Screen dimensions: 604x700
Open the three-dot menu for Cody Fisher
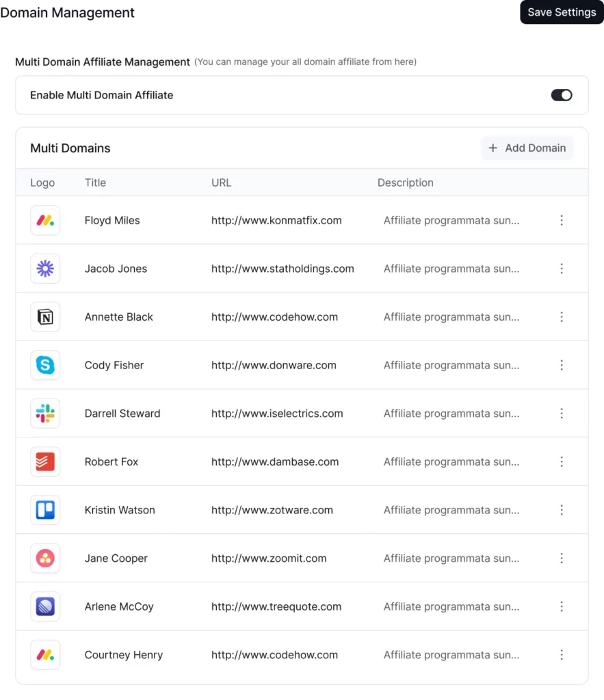pyautogui.click(x=562, y=365)
